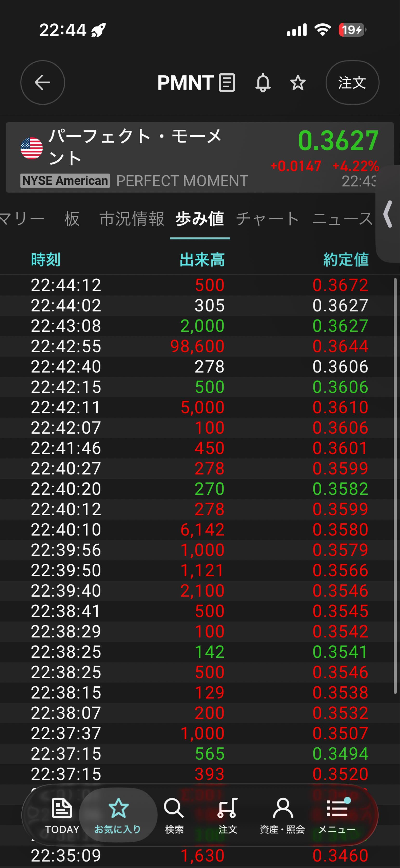Open the side panel chevron handle
Viewport: 400px width, 868px height.
388,214
